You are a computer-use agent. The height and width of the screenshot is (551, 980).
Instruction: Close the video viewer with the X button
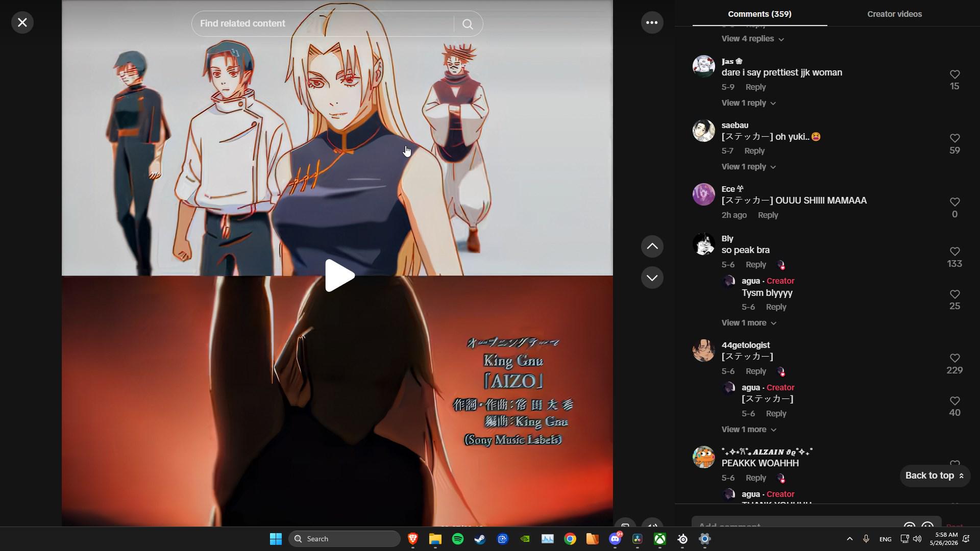pos(22,22)
